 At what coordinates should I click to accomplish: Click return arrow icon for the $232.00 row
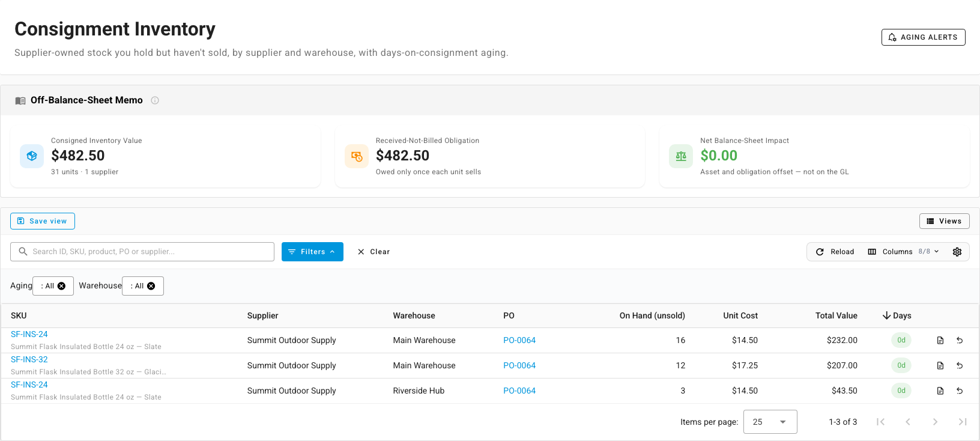pos(960,340)
